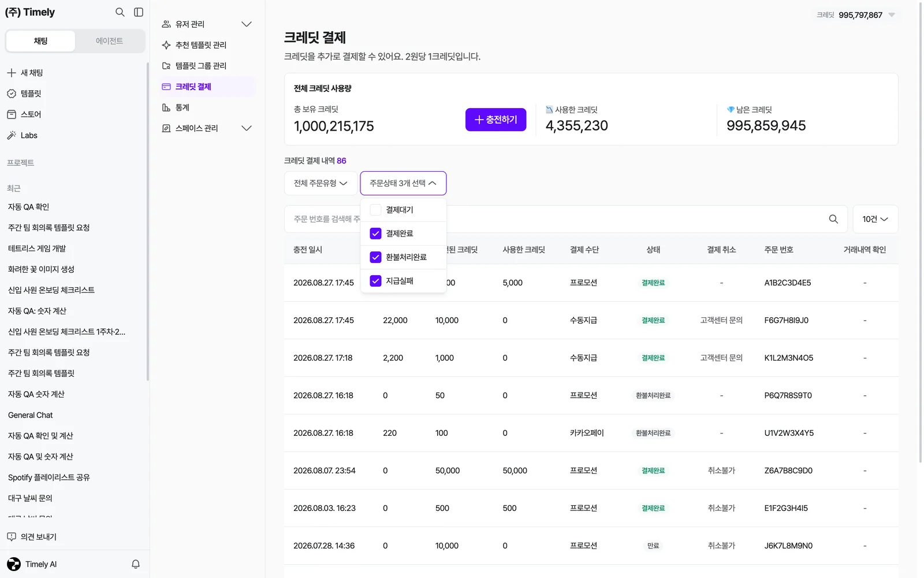This screenshot has height=578, width=924.
Task: Open 추천 템플릿 관리 menu item
Action: point(208,45)
